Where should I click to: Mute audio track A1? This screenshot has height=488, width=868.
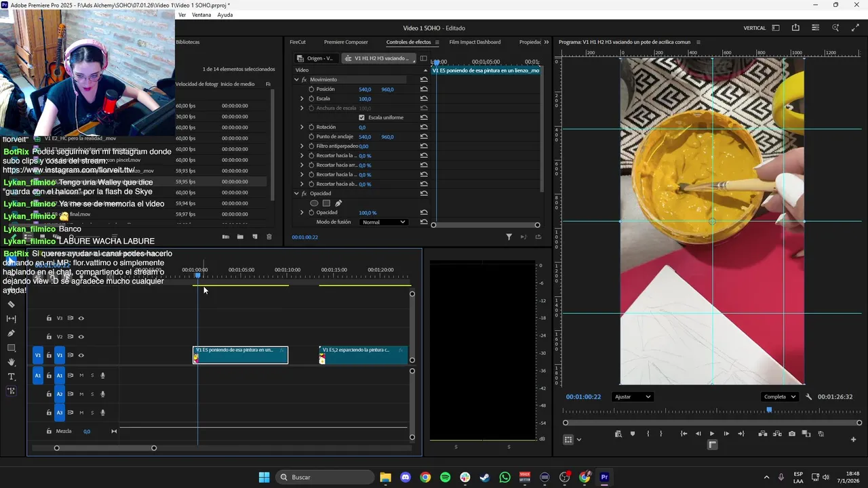coord(81,375)
